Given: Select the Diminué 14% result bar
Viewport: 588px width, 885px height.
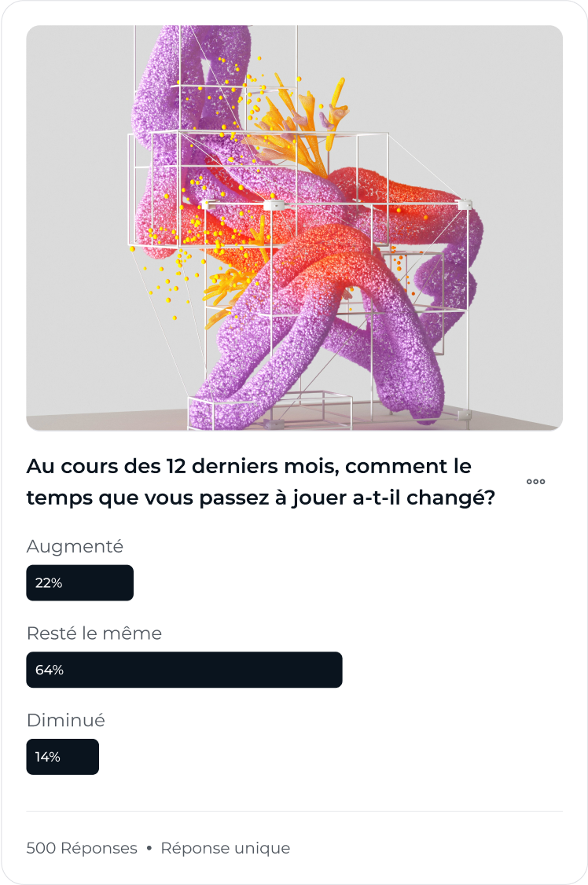Looking at the screenshot, I should [62, 756].
